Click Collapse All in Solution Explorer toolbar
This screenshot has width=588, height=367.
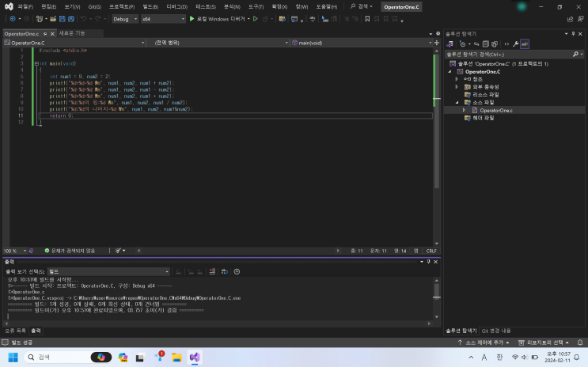click(x=486, y=44)
